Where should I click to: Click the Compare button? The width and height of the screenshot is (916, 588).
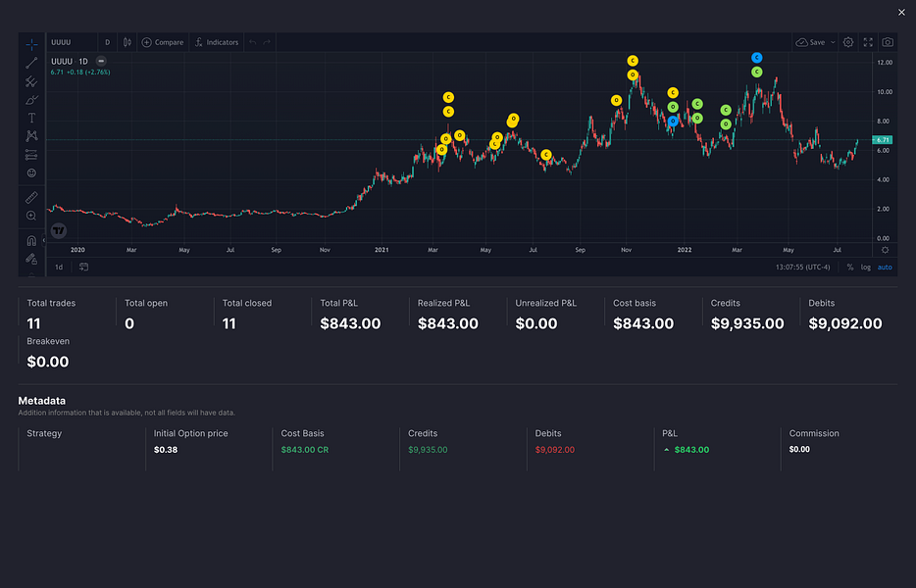tap(162, 42)
